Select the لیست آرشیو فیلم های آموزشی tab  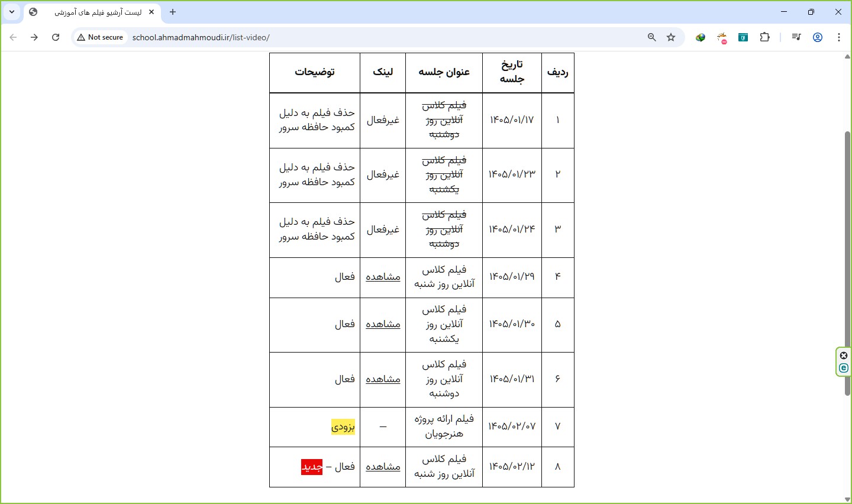pos(92,12)
